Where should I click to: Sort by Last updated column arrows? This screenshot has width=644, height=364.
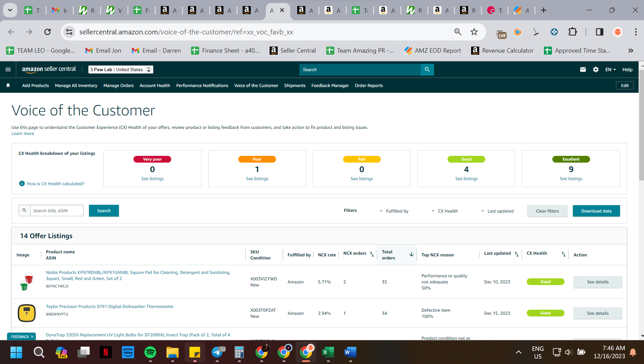[x=517, y=254]
